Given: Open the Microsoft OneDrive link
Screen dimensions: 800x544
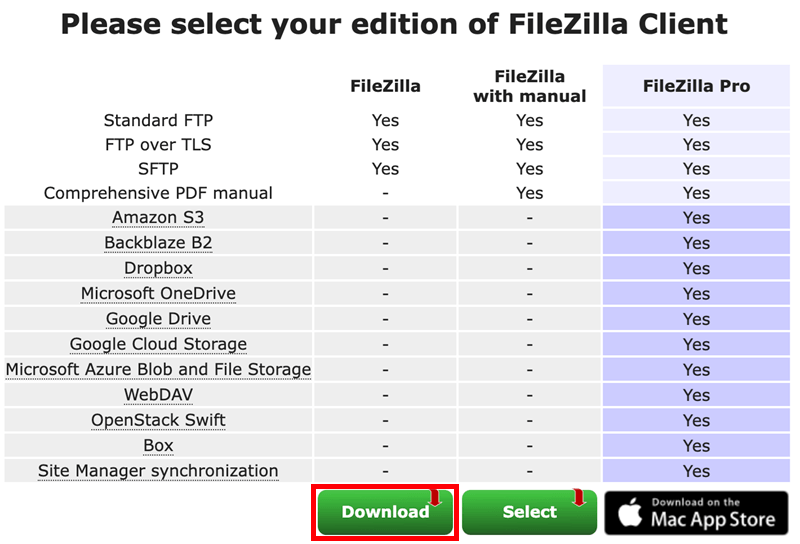Looking at the screenshot, I should [x=158, y=294].
